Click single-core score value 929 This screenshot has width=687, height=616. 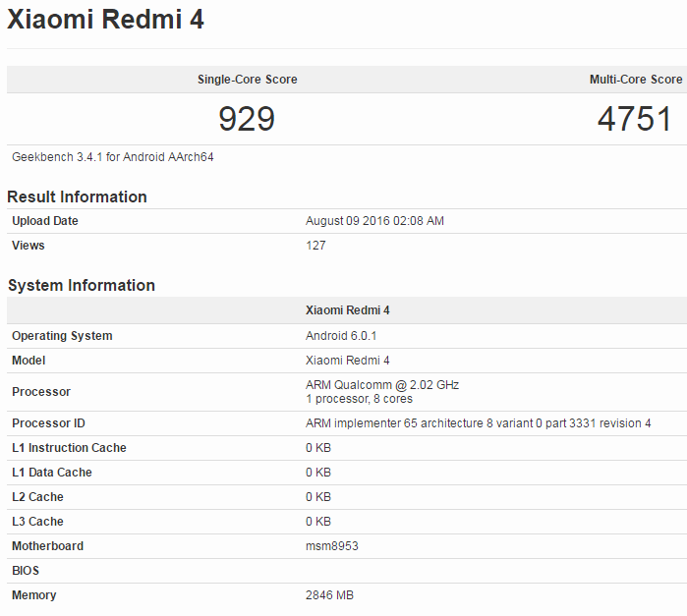pyautogui.click(x=247, y=119)
